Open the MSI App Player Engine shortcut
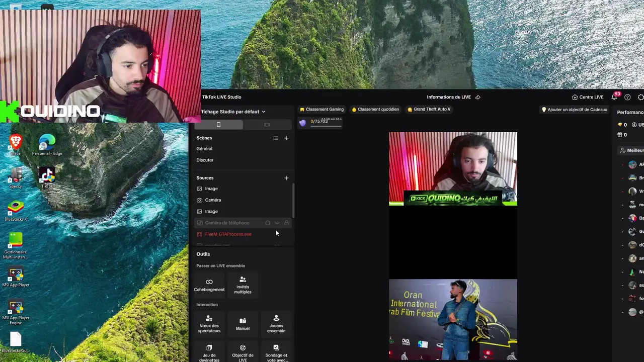The width and height of the screenshot is (644, 362). tap(16, 312)
